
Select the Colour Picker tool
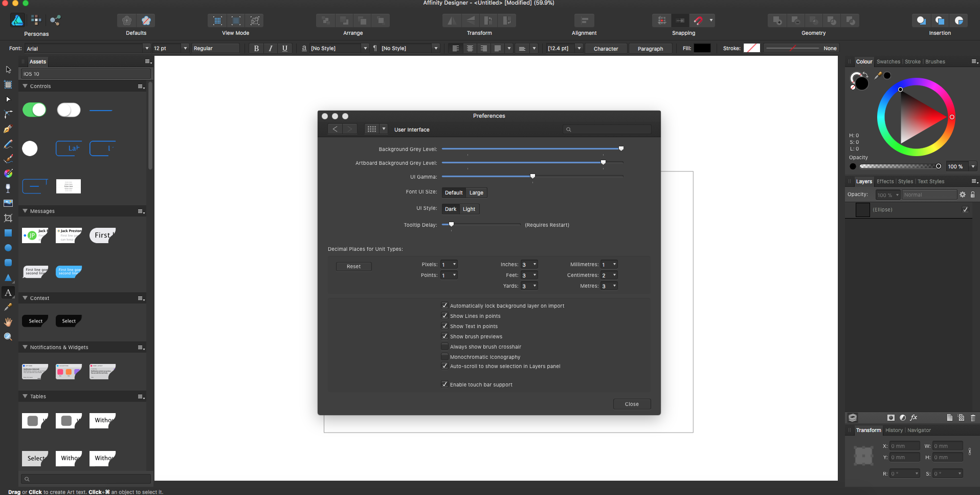(x=8, y=307)
